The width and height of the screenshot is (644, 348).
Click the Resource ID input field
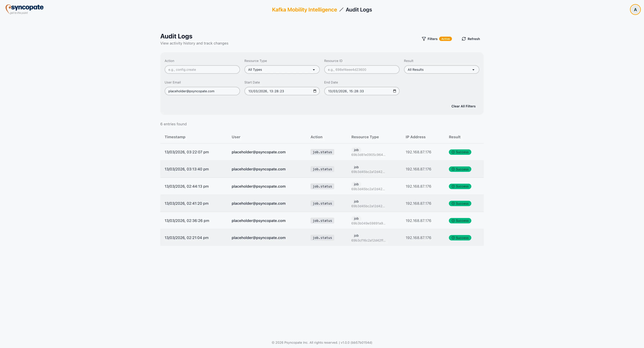tap(362, 69)
